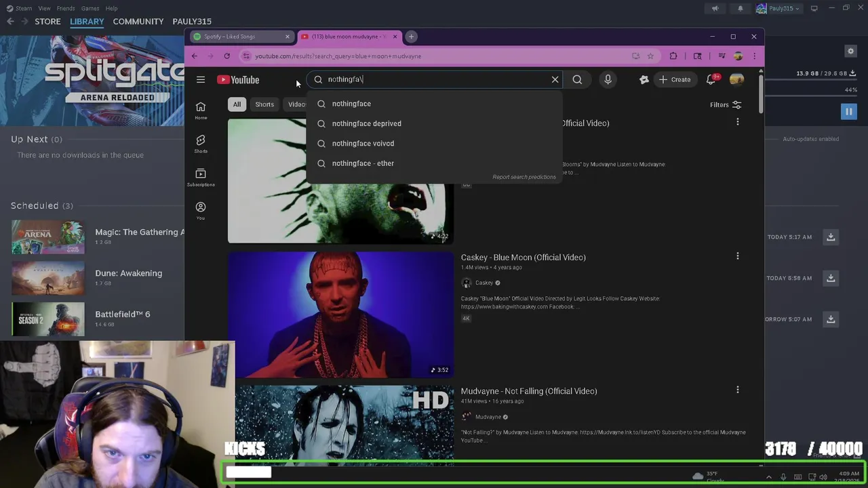Reload the browser page
This screenshot has width=868, height=488.
[x=226, y=56]
